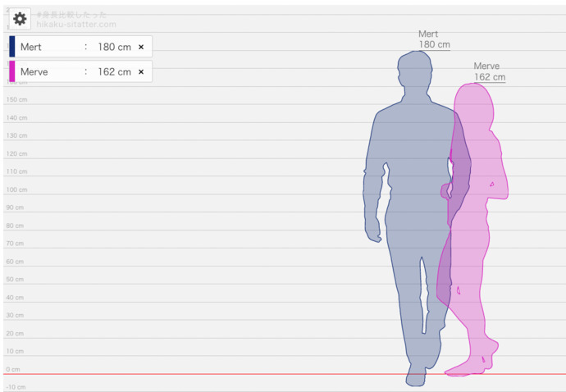Open the hikaku-sitatter.com watermark link

pos(76,25)
